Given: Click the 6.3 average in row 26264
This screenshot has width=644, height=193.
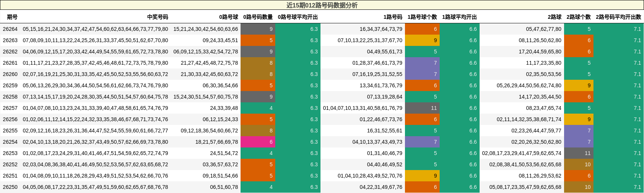Looking at the screenshot, I should point(298,29).
